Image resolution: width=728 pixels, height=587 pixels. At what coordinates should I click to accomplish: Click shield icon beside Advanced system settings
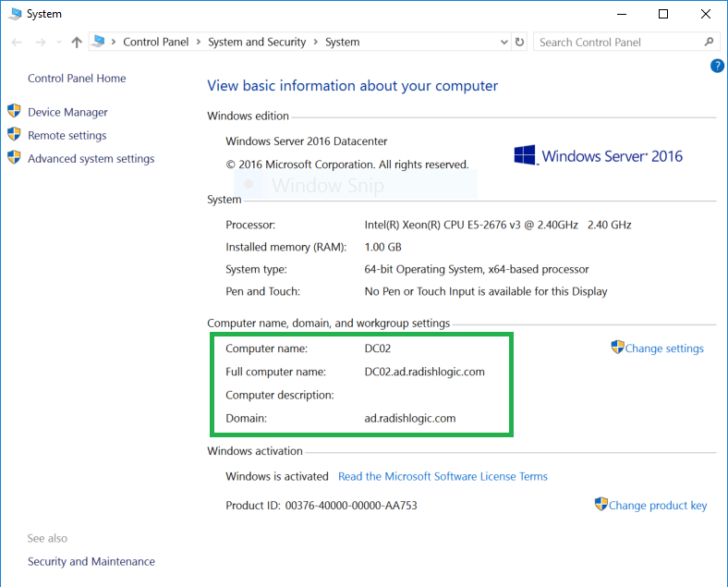pos(14,157)
